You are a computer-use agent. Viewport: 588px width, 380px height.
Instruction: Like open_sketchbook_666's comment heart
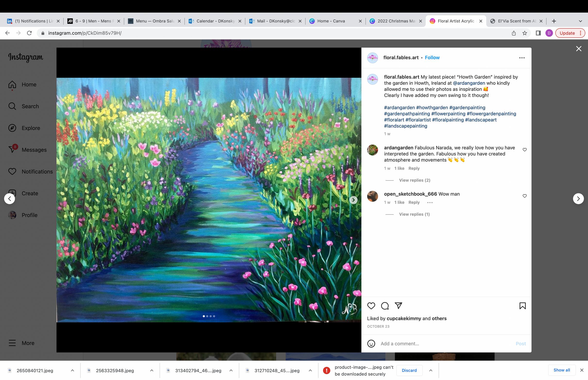point(524,196)
